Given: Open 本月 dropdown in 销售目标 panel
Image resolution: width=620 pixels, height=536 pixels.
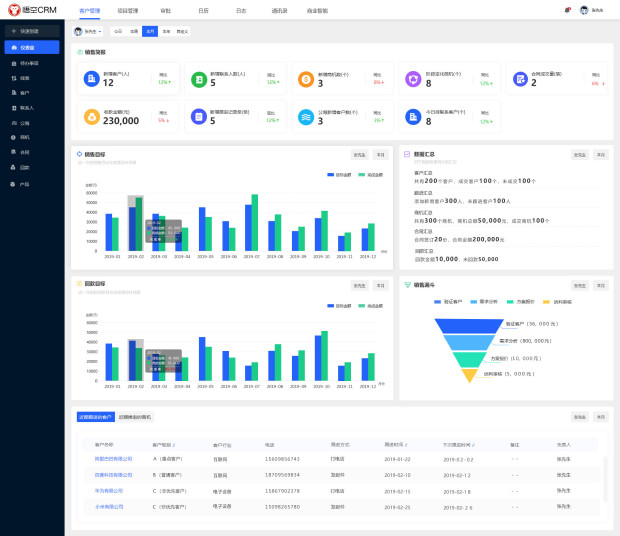Looking at the screenshot, I should [380, 155].
